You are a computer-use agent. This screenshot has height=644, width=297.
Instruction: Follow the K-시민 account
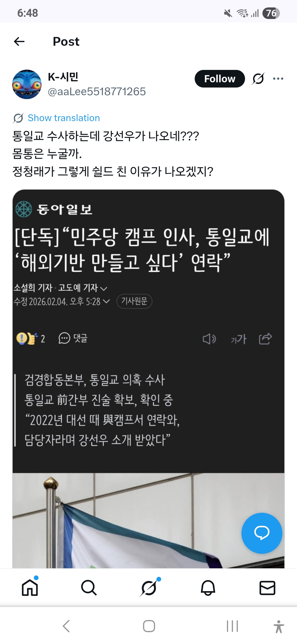219,79
